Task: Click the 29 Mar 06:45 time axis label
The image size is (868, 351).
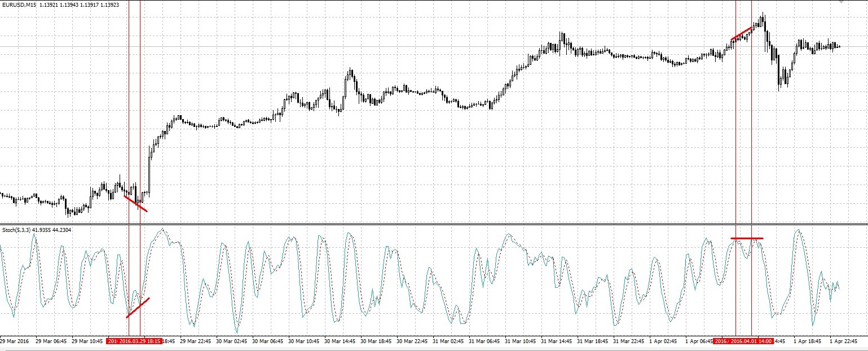Action: 51,341
